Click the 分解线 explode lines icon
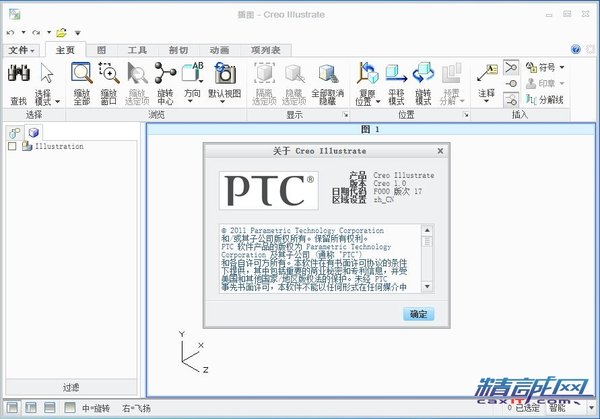Viewport: 600px width, 419px height. coord(531,99)
